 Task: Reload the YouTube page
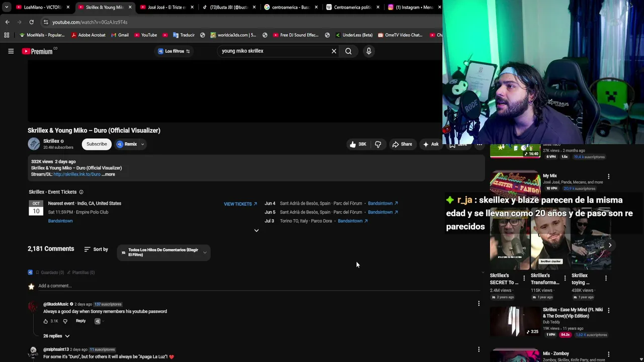click(31, 22)
